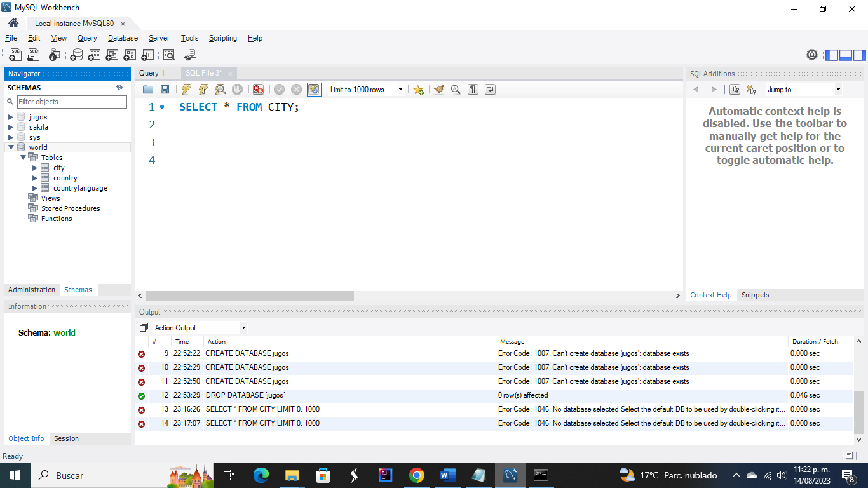Viewport: 868px width, 488px height.
Task: Expand the country table node
Action: [x=35, y=178]
